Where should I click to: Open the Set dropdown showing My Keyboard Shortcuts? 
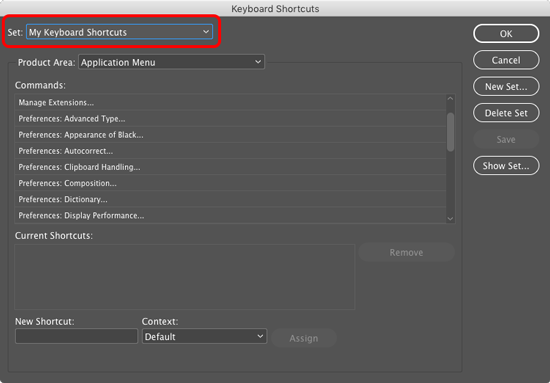(x=119, y=32)
